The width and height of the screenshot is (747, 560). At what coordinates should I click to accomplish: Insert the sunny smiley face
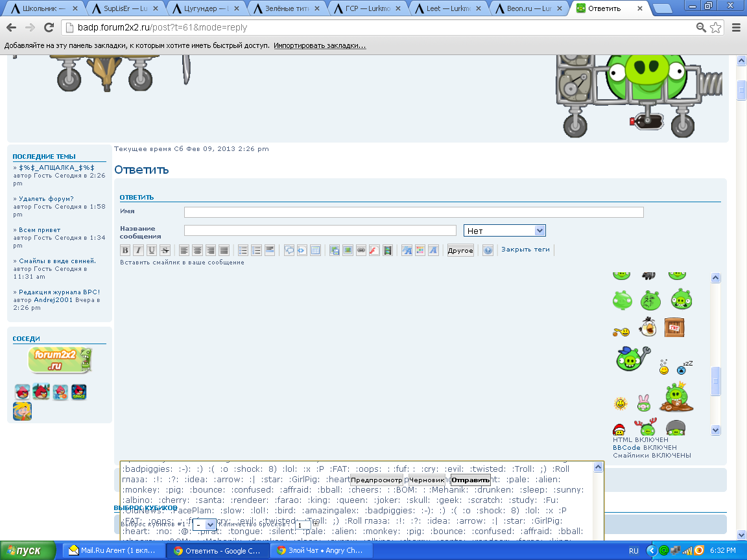pyautogui.click(x=621, y=404)
